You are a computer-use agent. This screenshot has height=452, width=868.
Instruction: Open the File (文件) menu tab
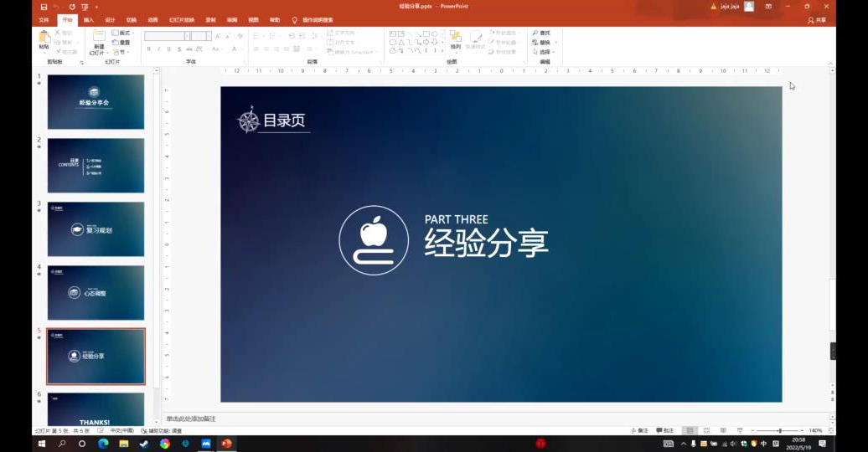click(44, 19)
